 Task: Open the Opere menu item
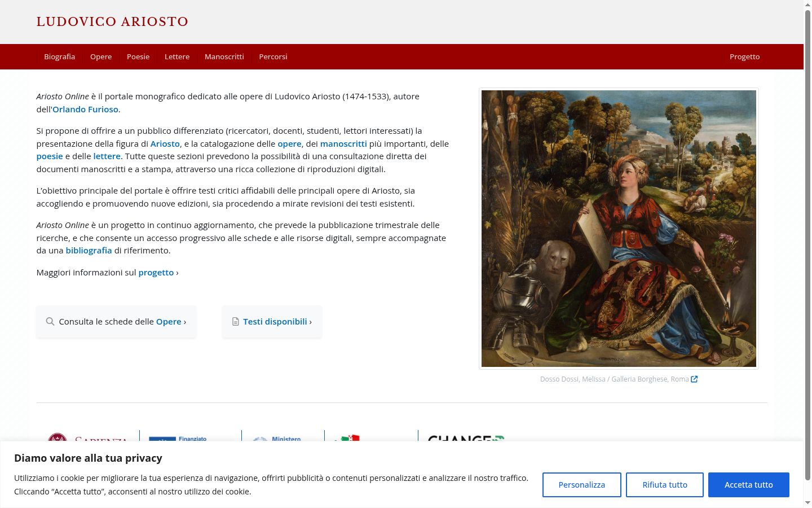(x=101, y=56)
